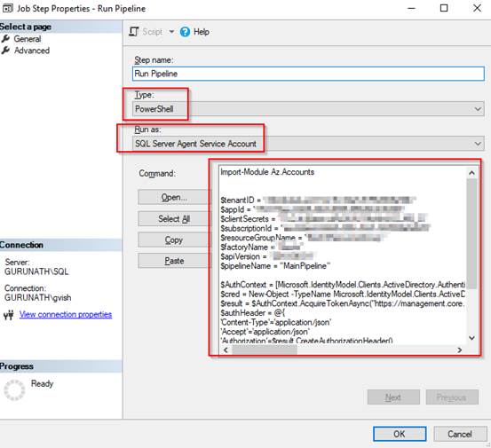Click the command box scroll-down arrow
Image resolution: width=491 pixels, height=448 pixels.
coord(471,338)
